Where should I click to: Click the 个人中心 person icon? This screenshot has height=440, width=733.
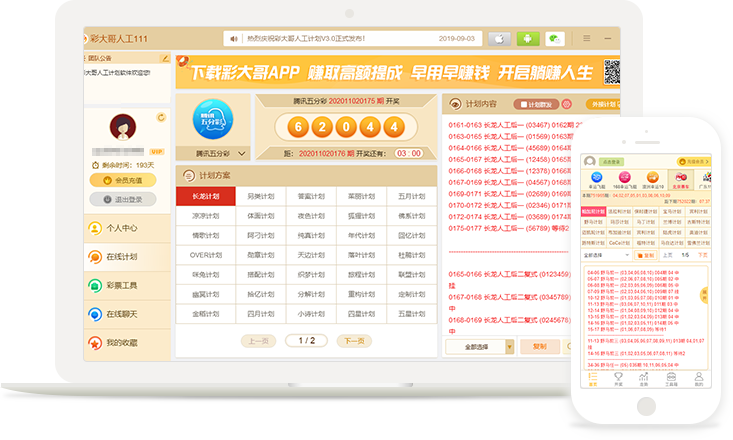(x=95, y=228)
